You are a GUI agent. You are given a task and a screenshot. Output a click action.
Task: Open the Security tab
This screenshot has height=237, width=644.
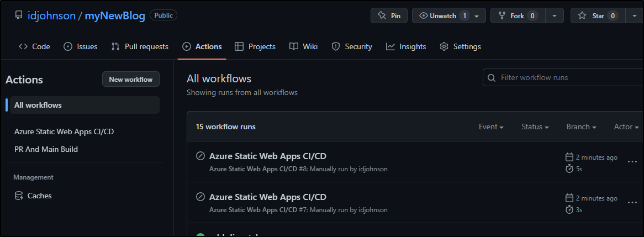[x=352, y=46]
